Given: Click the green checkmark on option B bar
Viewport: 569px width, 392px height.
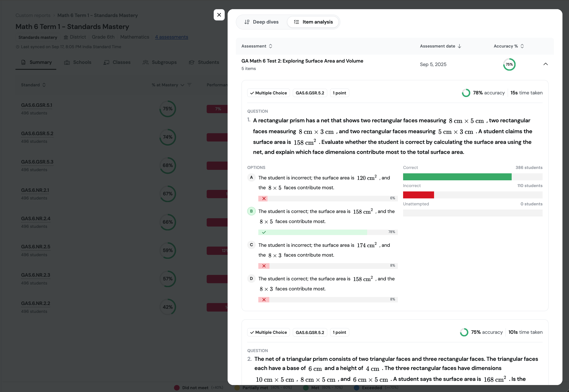Looking at the screenshot, I should click(264, 232).
